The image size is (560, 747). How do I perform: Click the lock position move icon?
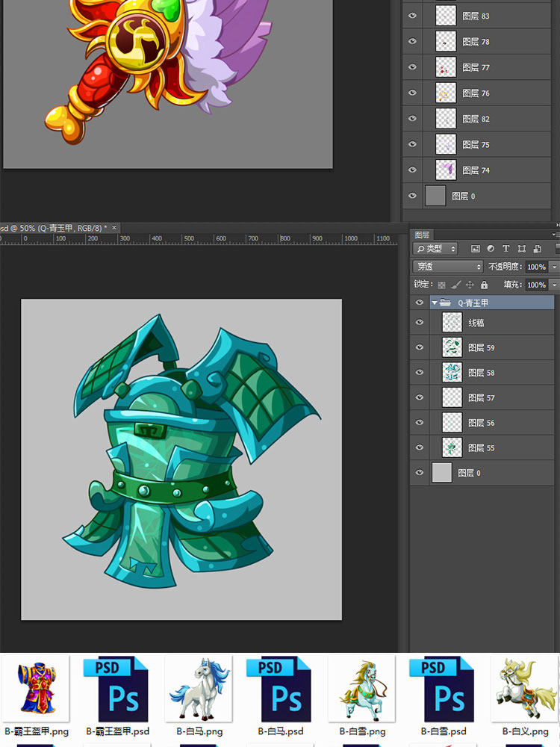point(470,285)
